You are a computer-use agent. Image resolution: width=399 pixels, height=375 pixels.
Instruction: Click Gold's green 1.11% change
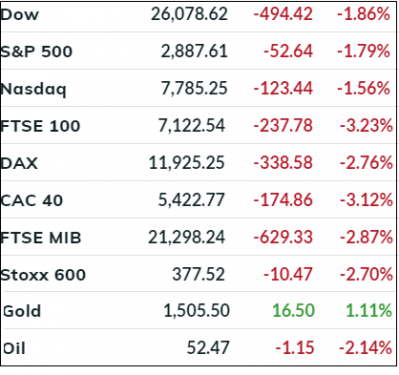369,311
